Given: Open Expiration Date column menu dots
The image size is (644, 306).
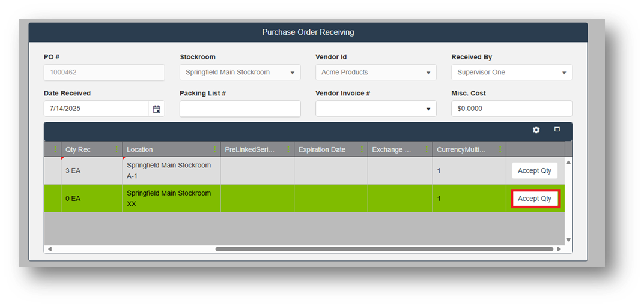Looking at the screenshot, I should 362,149.
